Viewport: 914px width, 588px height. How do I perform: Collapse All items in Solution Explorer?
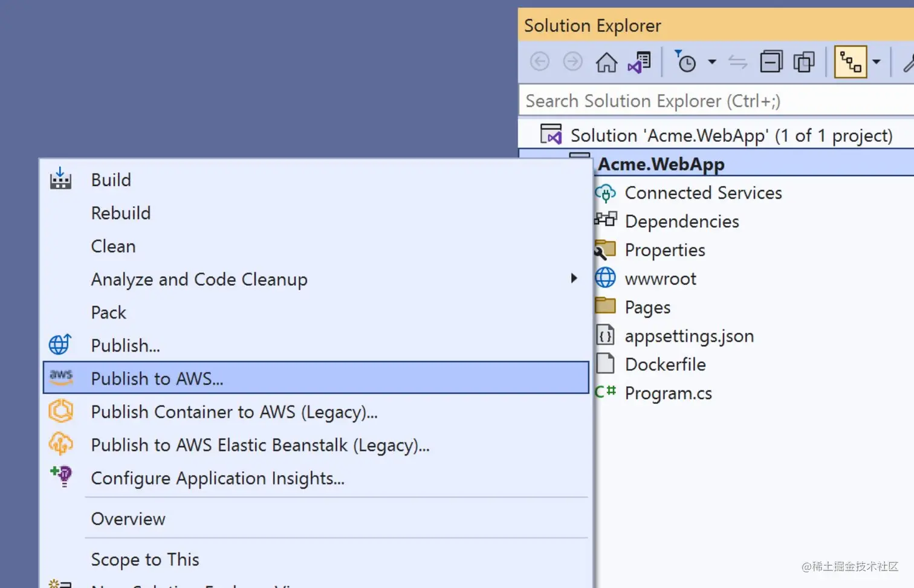771,61
